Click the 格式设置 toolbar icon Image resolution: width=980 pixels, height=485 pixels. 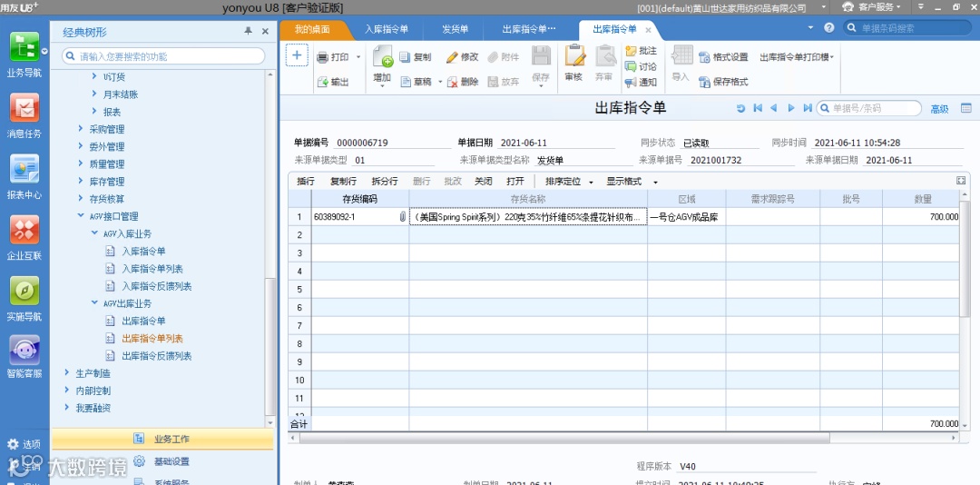704,57
